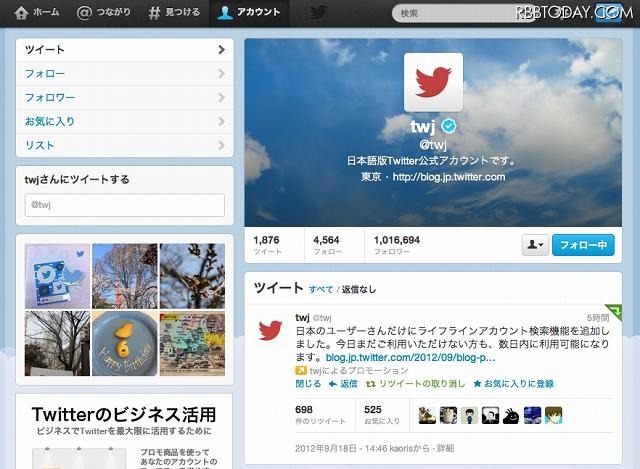Open the Account (アカウント) tab
Viewport: 640px width, 469px height.
tap(249, 13)
